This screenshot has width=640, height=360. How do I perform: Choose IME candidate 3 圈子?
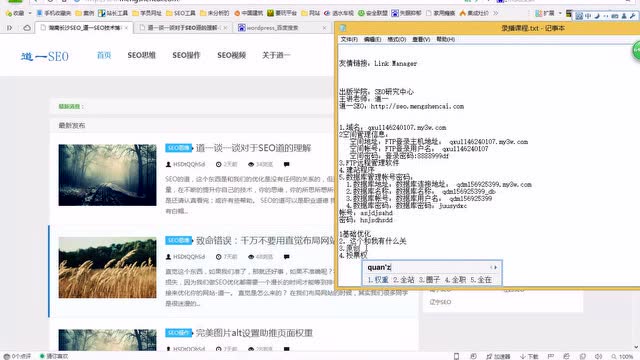[429, 280]
